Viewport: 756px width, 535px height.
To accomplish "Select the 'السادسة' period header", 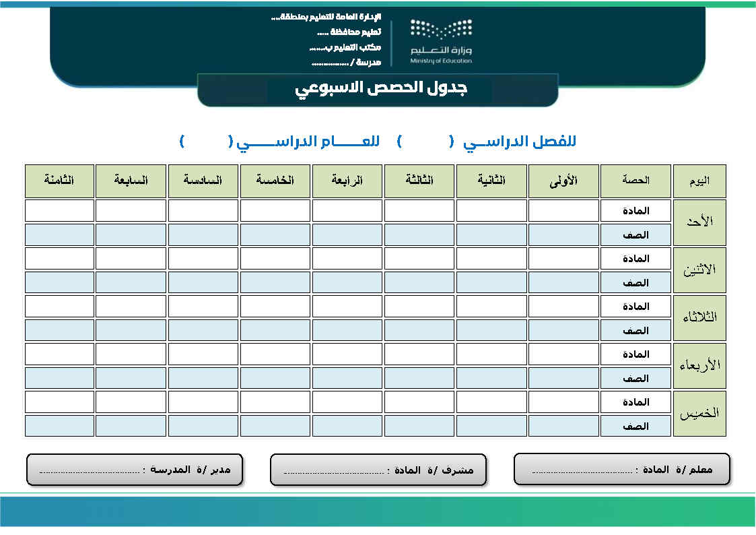I will (203, 181).
